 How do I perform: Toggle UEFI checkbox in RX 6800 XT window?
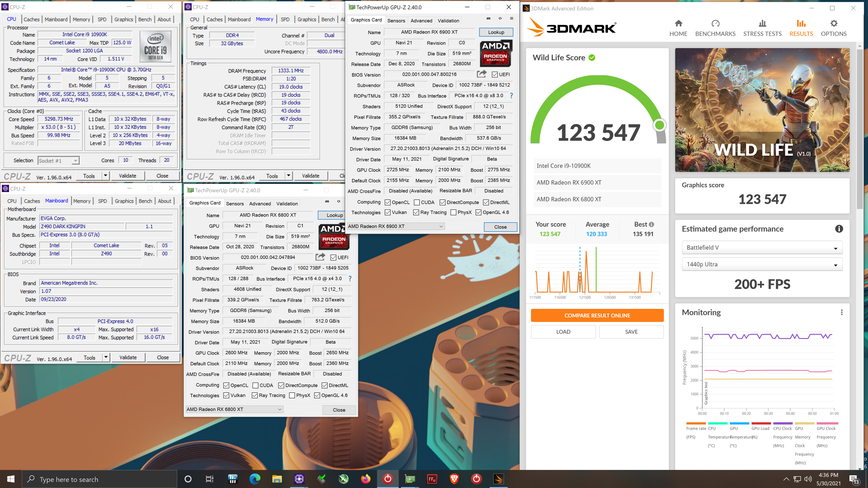(x=333, y=258)
